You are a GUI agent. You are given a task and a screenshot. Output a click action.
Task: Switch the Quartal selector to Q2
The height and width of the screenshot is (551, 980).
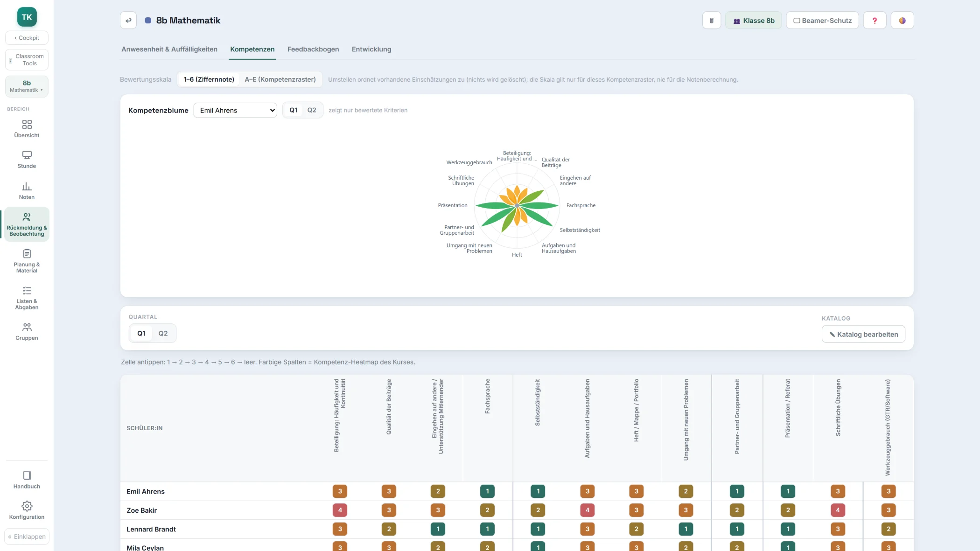163,333
